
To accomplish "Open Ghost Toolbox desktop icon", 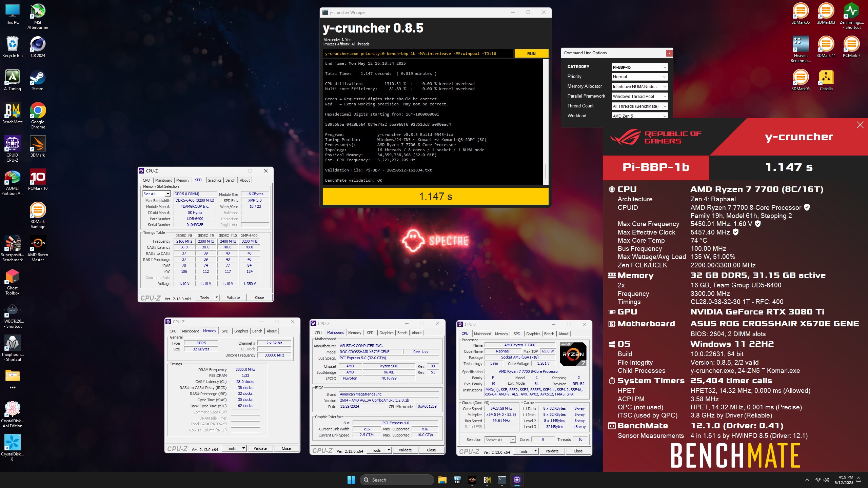I will (x=12, y=282).
